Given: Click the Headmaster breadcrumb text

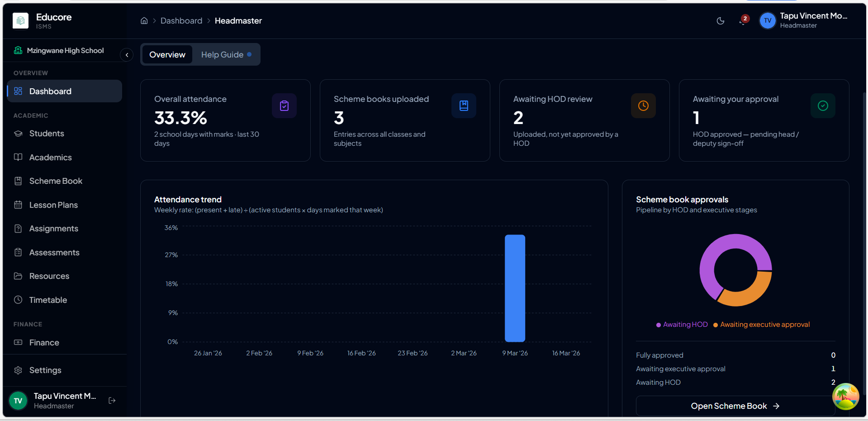Looking at the screenshot, I should click(238, 21).
